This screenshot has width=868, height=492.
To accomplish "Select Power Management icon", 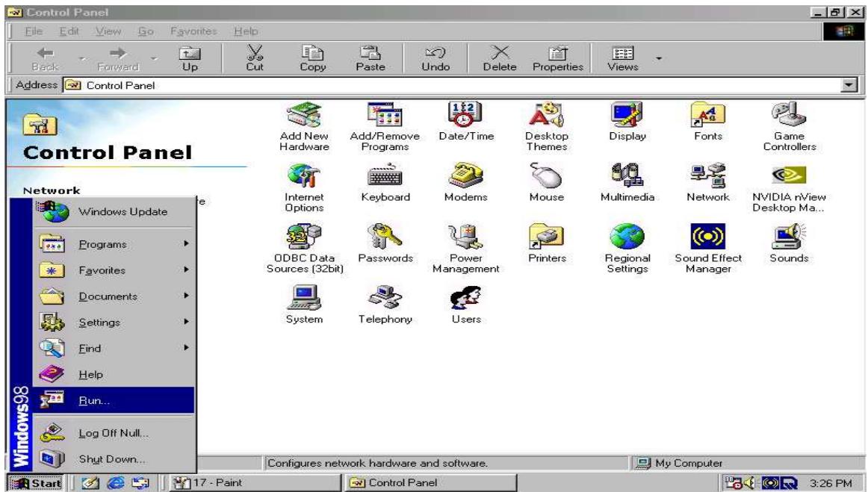I will coord(465,249).
